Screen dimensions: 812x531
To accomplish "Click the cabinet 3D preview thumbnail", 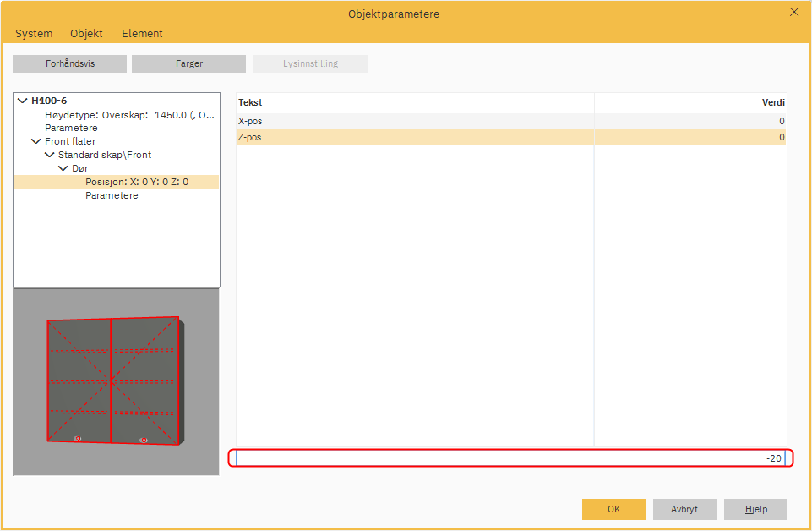I will [x=116, y=381].
